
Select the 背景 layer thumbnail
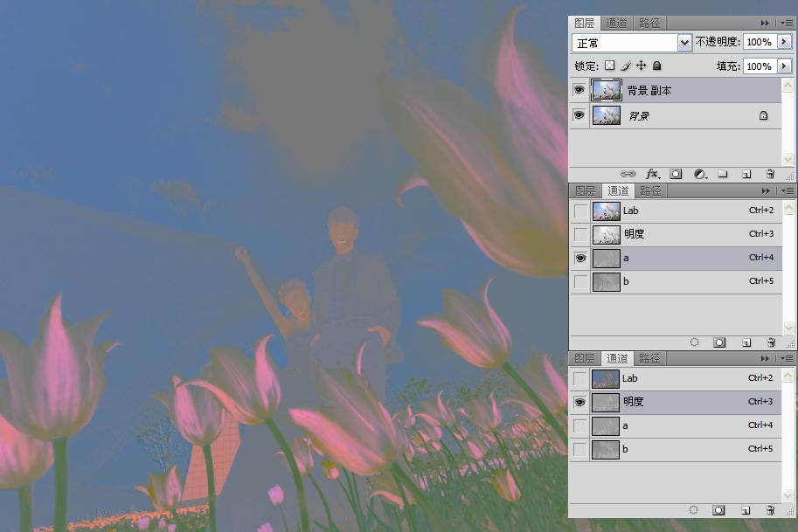tap(606, 115)
